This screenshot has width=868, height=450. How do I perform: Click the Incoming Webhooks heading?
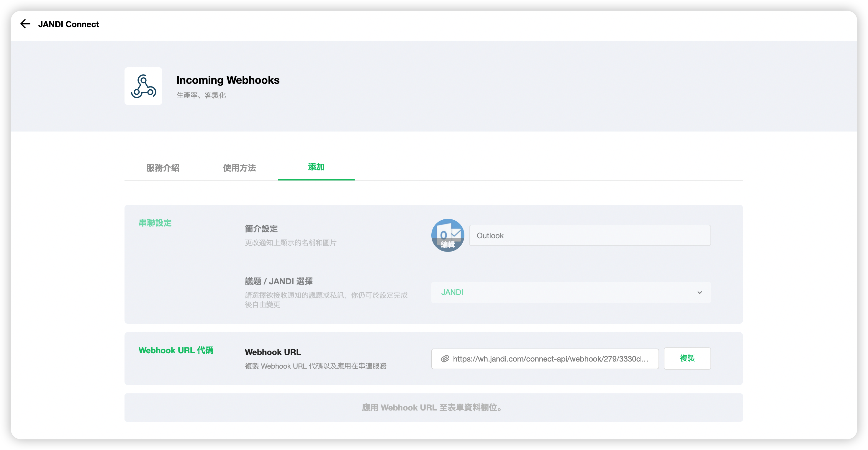coord(228,80)
